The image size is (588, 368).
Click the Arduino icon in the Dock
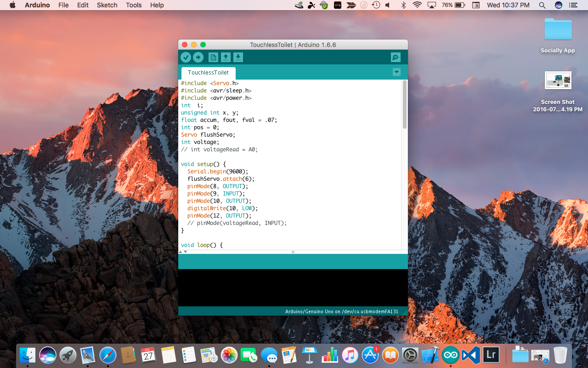pos(451,355)
